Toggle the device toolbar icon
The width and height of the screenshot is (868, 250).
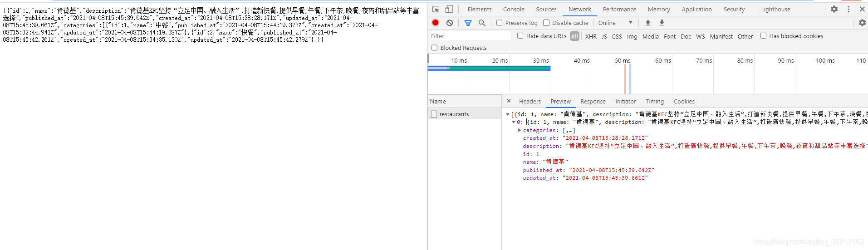coord(449,9)
